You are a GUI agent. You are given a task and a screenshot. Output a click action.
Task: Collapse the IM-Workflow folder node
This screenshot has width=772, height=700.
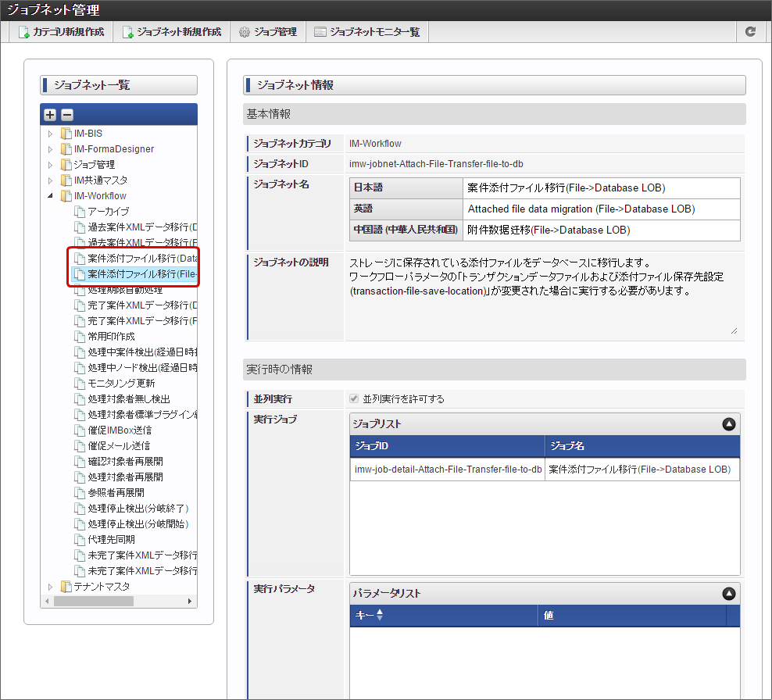[50, 196]
